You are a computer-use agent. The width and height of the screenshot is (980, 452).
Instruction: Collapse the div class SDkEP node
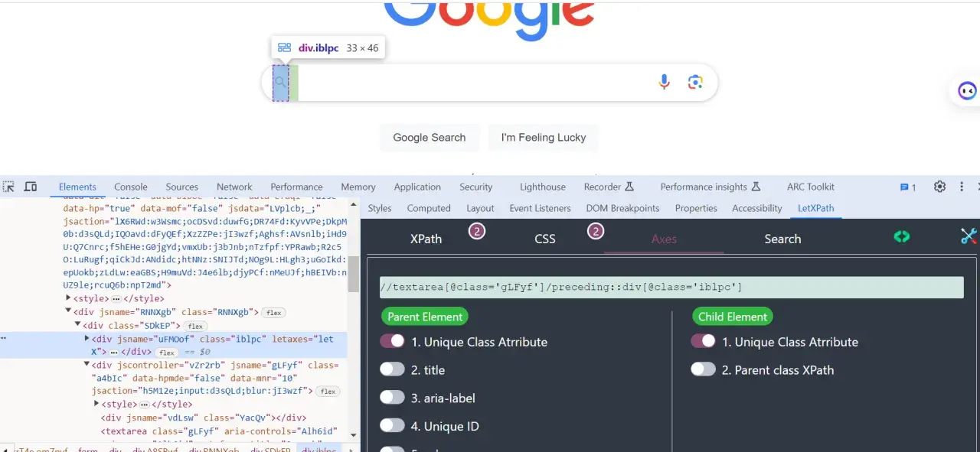tap(78, 325)
